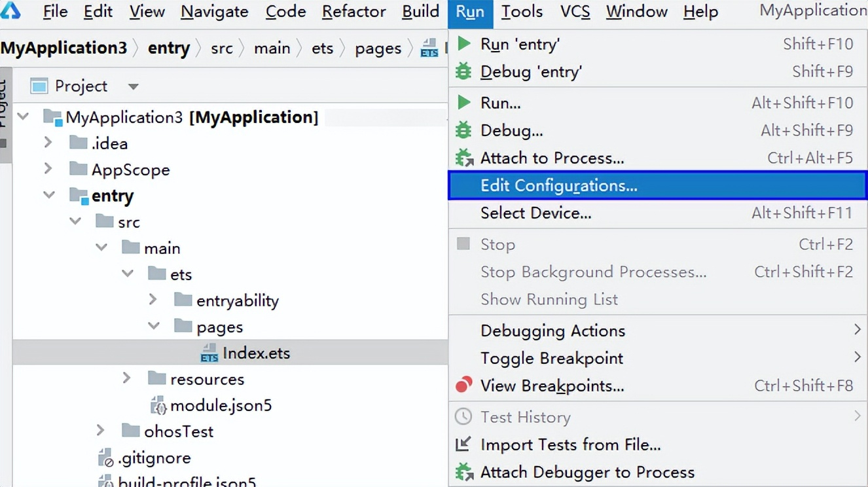Open the Window menu
Screen dimensions: 868x487
click(x=636, y=11)
